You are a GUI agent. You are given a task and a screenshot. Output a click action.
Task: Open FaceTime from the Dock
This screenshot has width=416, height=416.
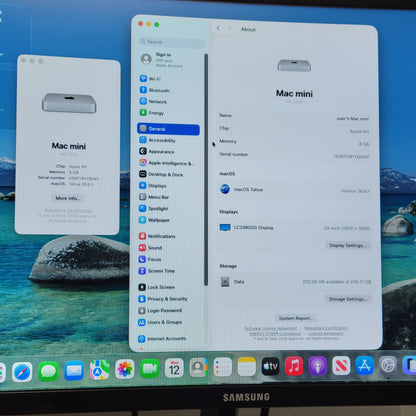150,368
